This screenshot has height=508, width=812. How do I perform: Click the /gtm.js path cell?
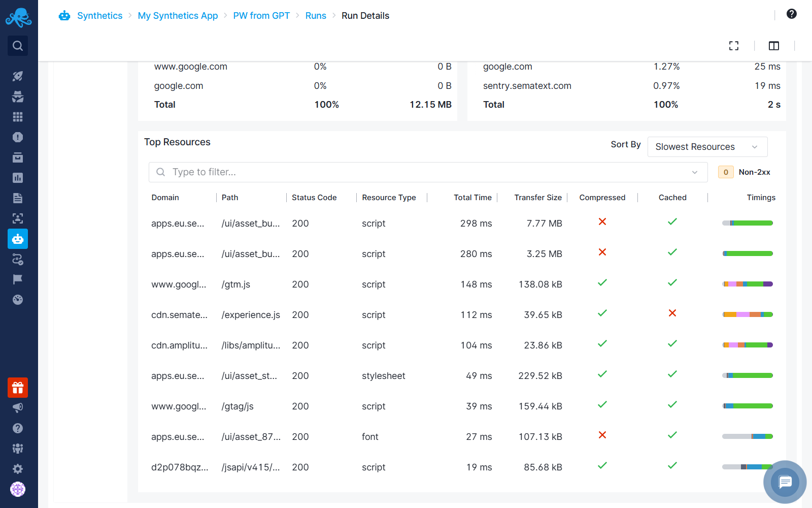pos(236,284)
